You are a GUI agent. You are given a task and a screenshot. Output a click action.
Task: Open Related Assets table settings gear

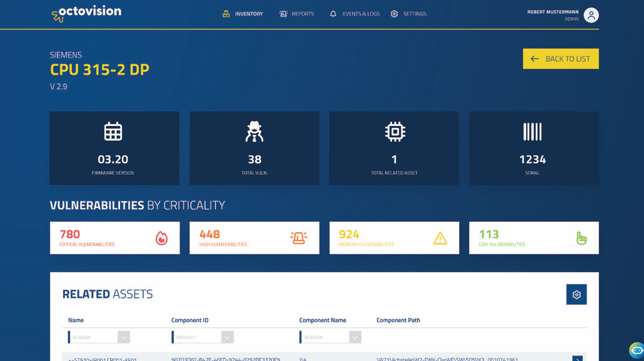click(576, 295)
